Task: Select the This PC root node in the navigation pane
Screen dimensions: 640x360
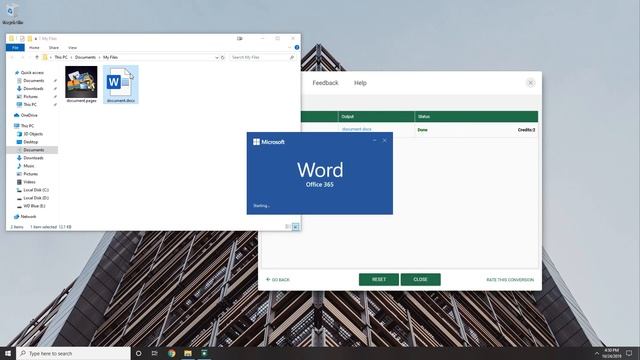Action: [27, 126]
